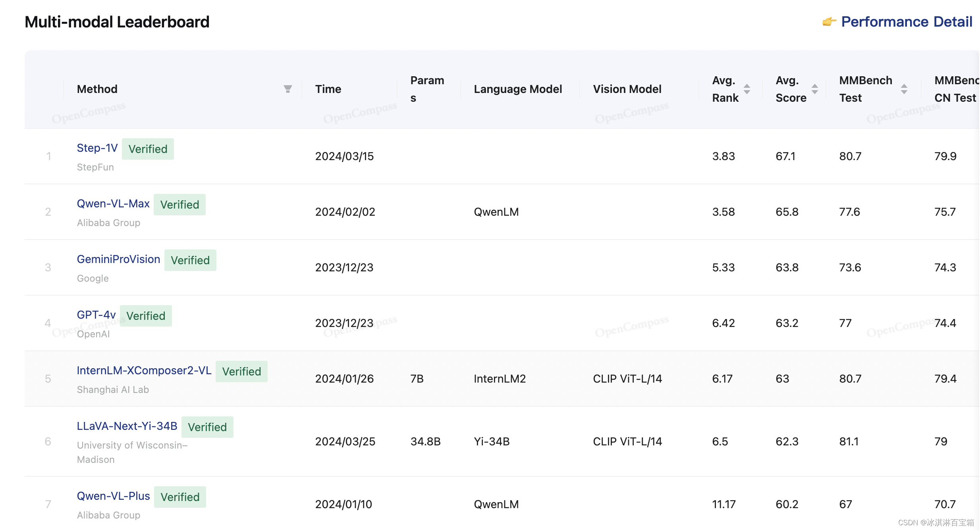
Task: Sort by Avg. Rank column arrows
Action: (x=747, y=89)
